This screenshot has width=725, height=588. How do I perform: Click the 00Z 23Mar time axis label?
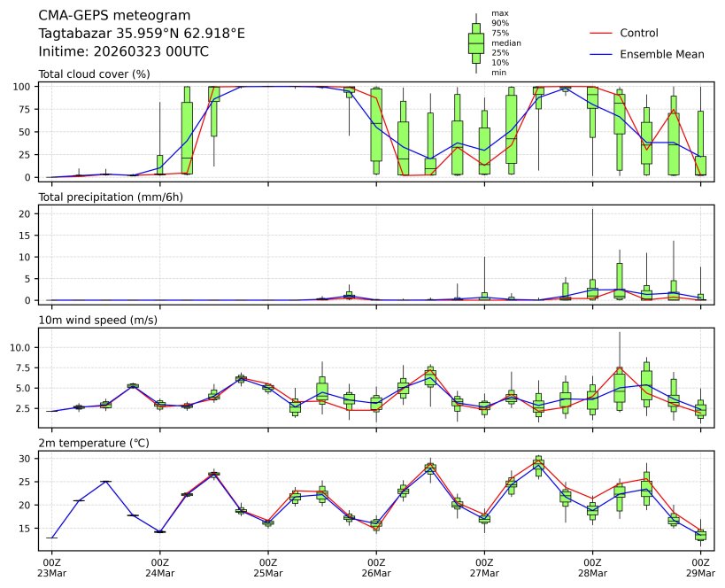51,567
